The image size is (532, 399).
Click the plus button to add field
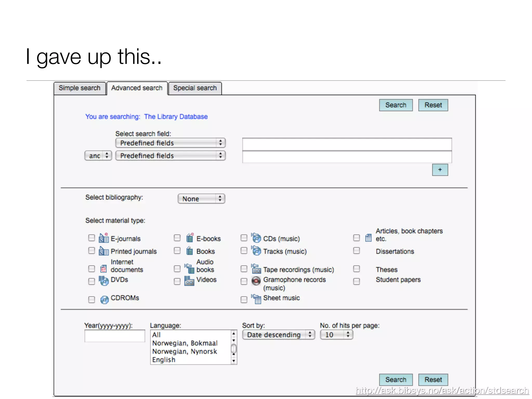point(440,170)
